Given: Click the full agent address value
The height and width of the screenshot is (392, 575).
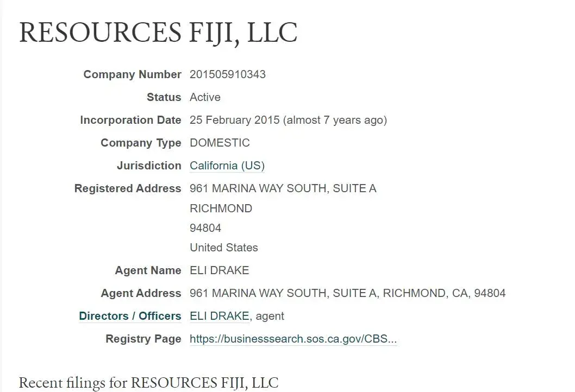Looking at the screenshot, I should tap(347, 293).
